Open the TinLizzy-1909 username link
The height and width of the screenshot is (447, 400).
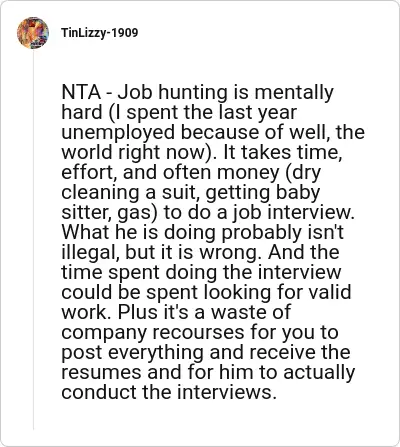[x=99, y=33]
